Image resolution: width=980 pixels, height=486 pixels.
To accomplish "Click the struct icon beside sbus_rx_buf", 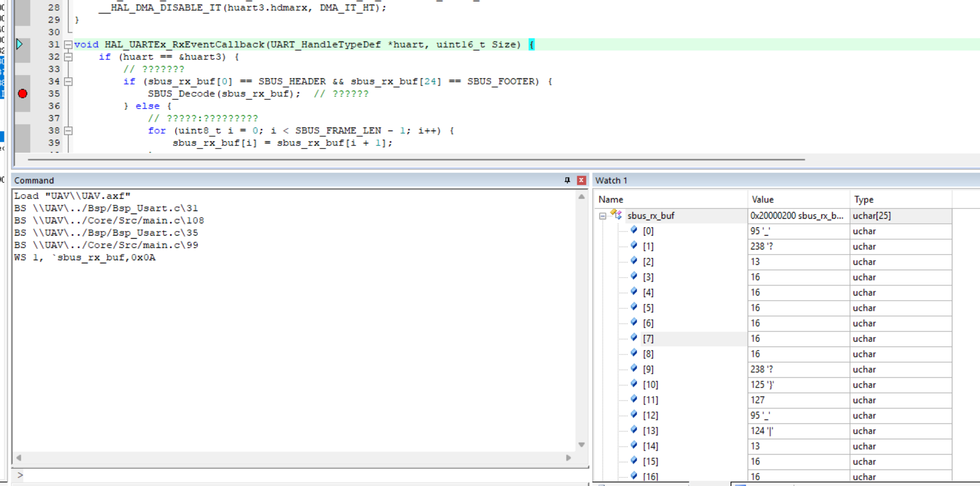I will tap(616, 215).
